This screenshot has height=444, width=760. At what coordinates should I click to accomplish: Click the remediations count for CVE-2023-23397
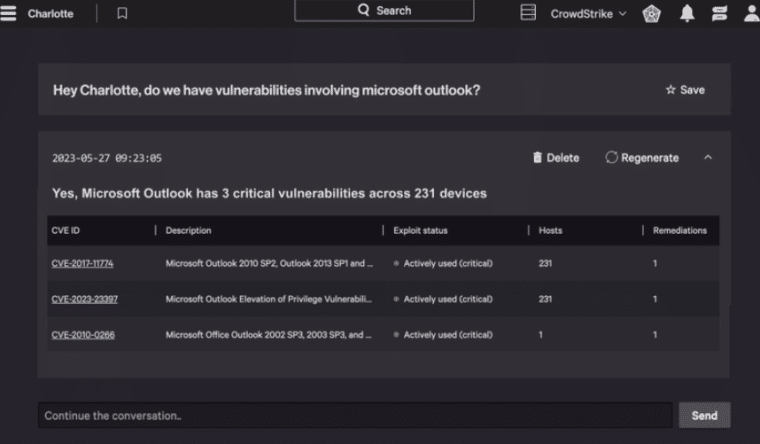click(x=655, y=299)
